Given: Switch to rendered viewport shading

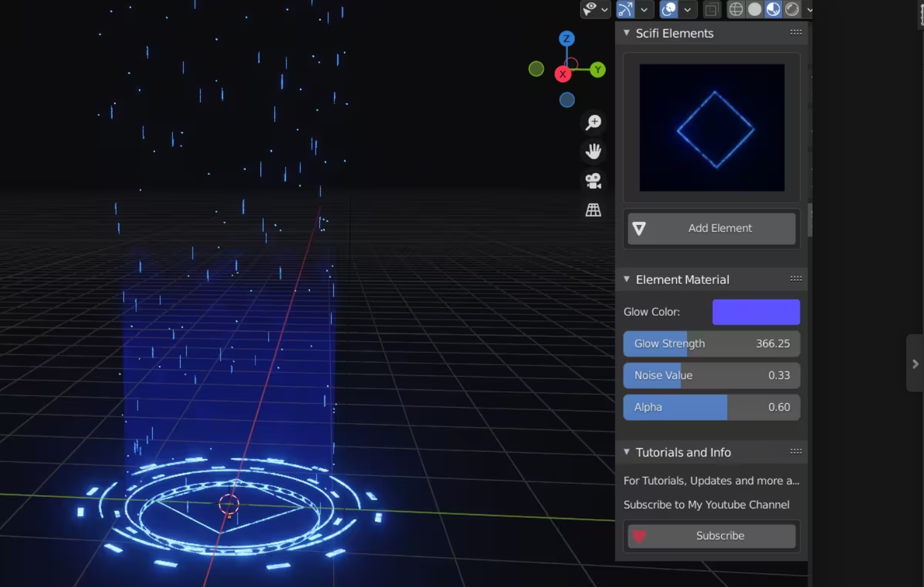Looking at the screenshot, I should click(792, 10).
